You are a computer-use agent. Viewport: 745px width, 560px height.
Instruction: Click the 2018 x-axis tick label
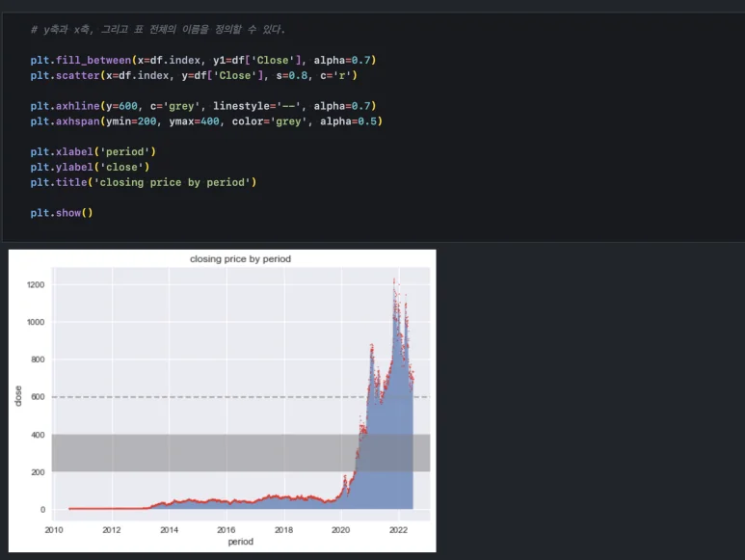pyautogui.click(x=283, y=530)
